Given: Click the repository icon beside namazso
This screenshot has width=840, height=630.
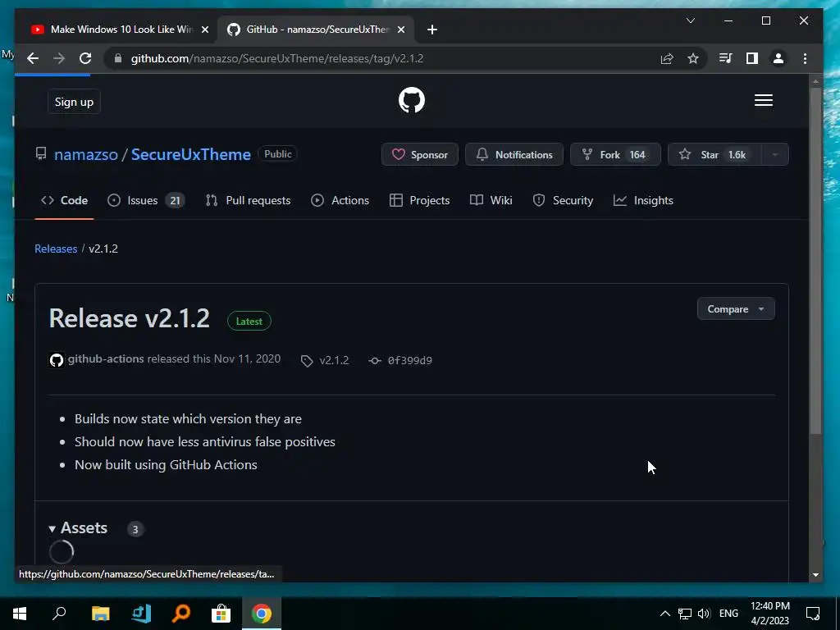Looking at the screenshot, I should 41,154.
